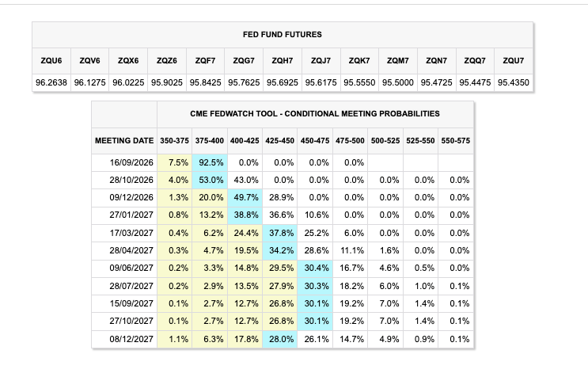Click the 49.7% cell for 09/12/2026
Image resolution: width=588 pixels, height=373 pixels.
(x=245, y=198)
